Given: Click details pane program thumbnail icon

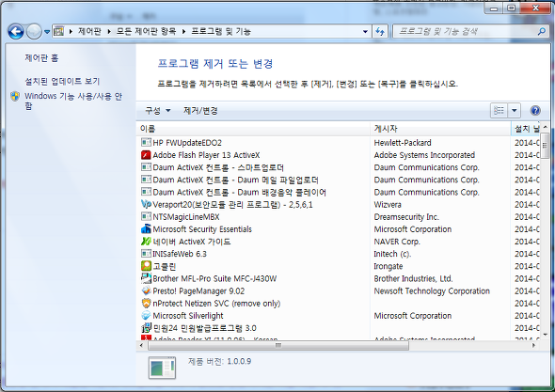Looking at the screenshot, I should coord(162,368).
